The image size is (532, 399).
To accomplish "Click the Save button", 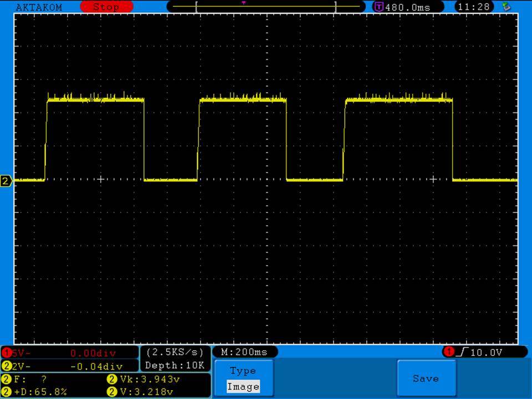I will (x=426, y=378).
